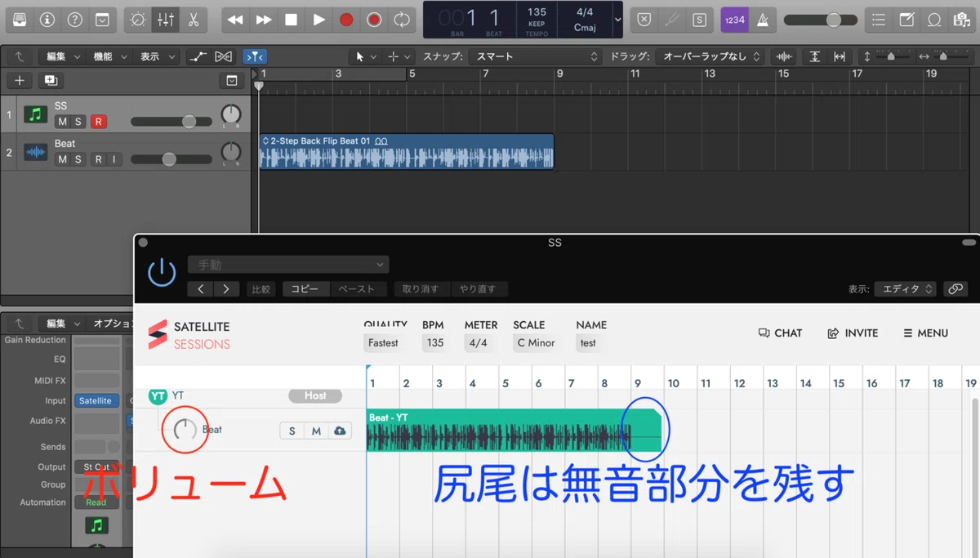The image size is (980, 558).
Task: Click the Replace mode X icon
Action: [x=644, y=20]
